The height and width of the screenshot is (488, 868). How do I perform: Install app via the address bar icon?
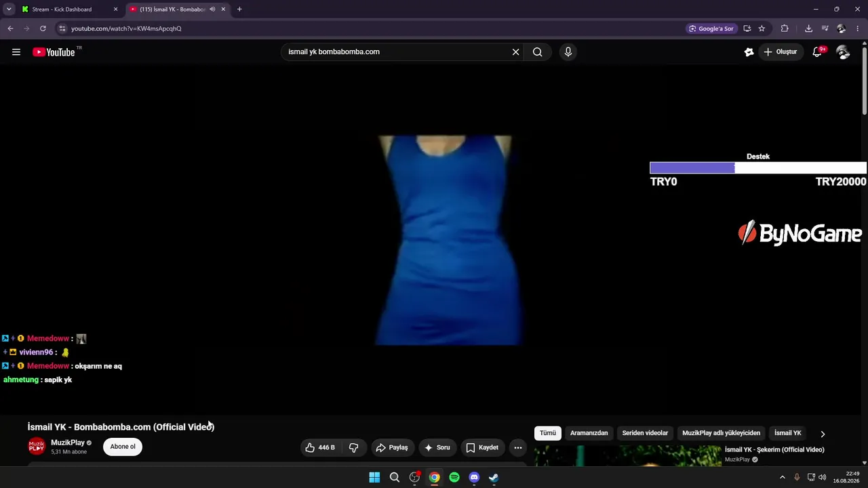(747, 28)
